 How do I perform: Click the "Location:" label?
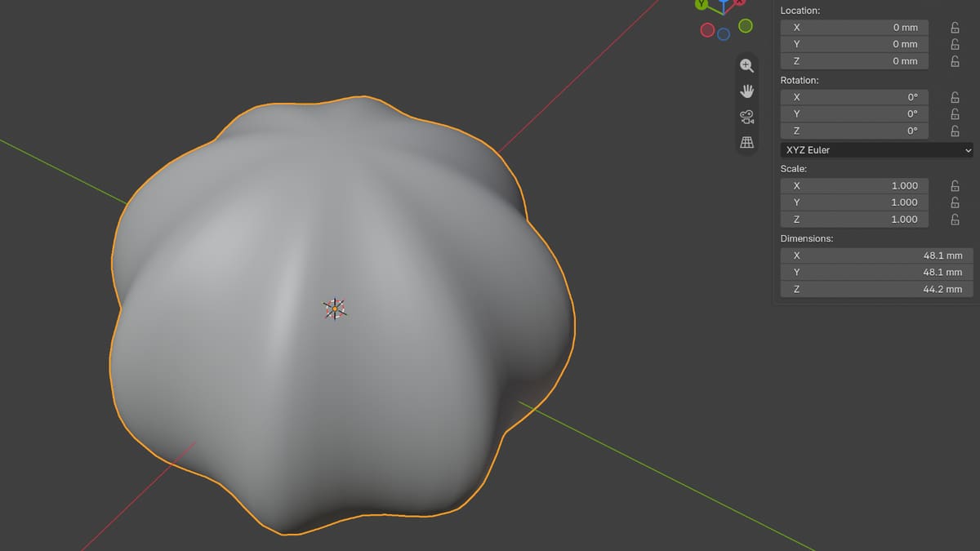(x=800, y=11)
